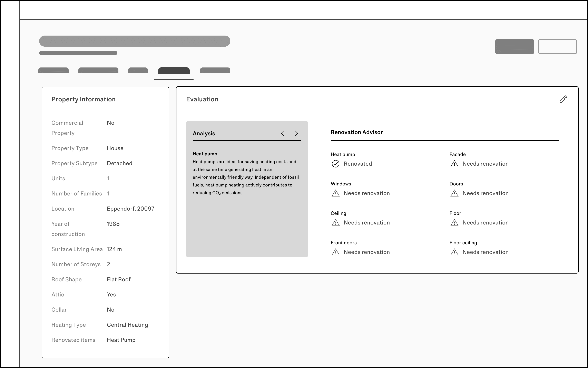Click the Units label
588x368 pixels.
point(58,178)
